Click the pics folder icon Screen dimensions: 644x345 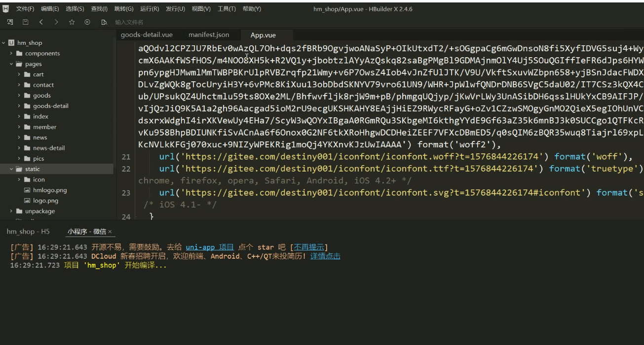tap(27, 159)
